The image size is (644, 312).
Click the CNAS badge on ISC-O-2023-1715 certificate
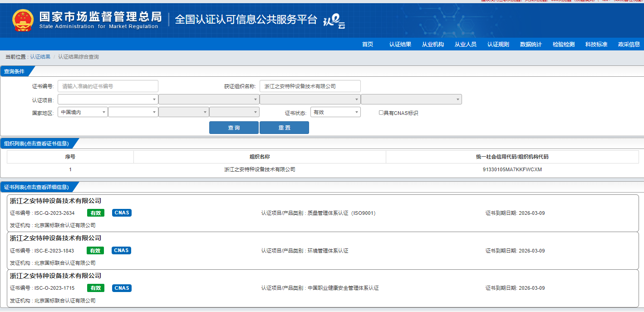pyautogui.click(x=122, y=288)
